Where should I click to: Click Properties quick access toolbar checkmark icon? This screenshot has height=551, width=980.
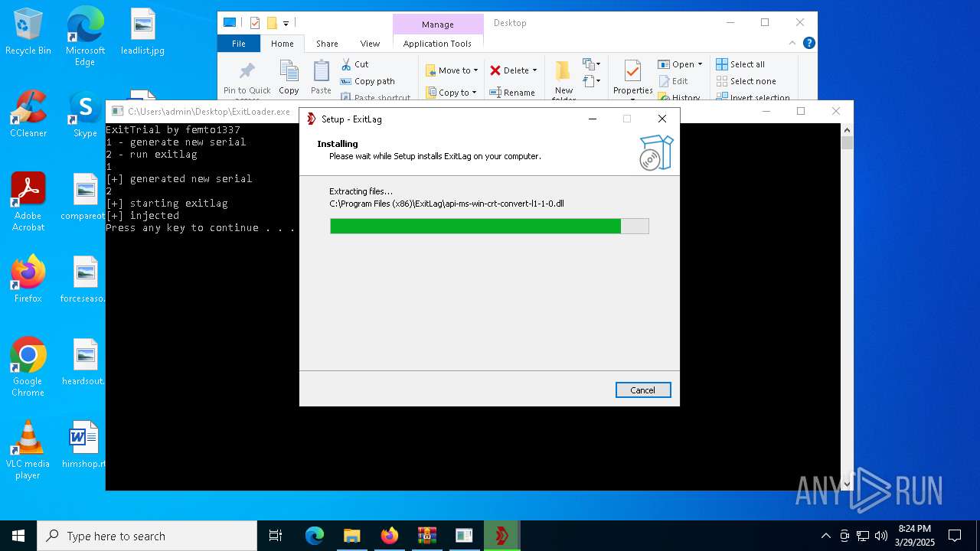[x=255, y=23]
